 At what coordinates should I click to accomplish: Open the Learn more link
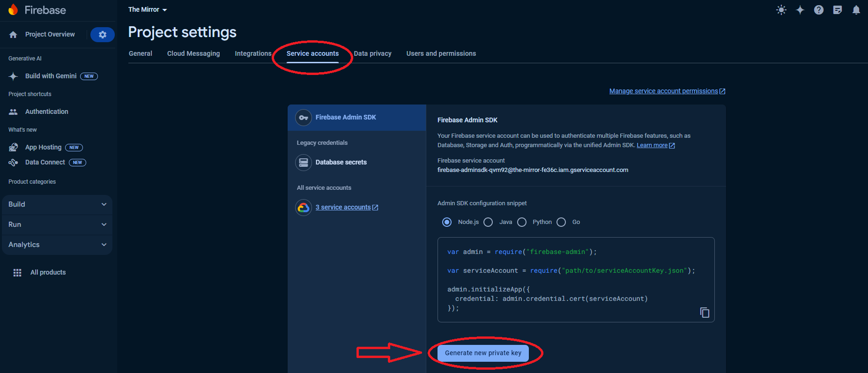pyautogui.click(x=652, y=145)
